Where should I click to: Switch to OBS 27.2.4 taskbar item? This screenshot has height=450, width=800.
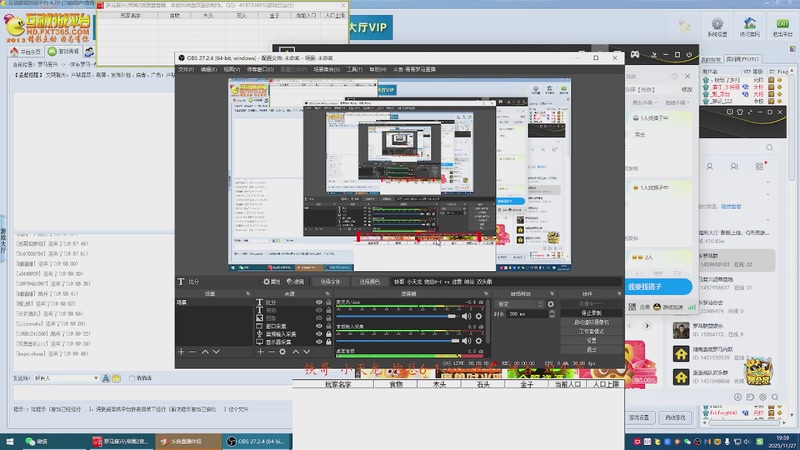click(x=257, y=441)
